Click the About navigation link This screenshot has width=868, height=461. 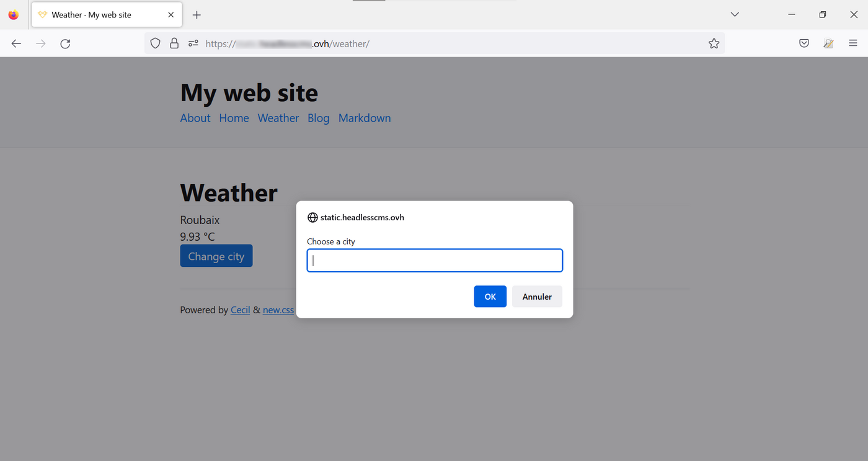pos(195,118)
